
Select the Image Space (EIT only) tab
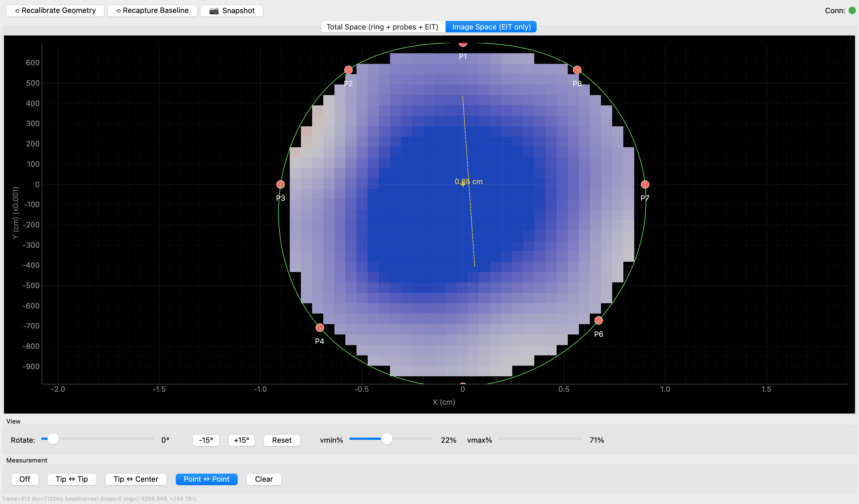point(491,27)
